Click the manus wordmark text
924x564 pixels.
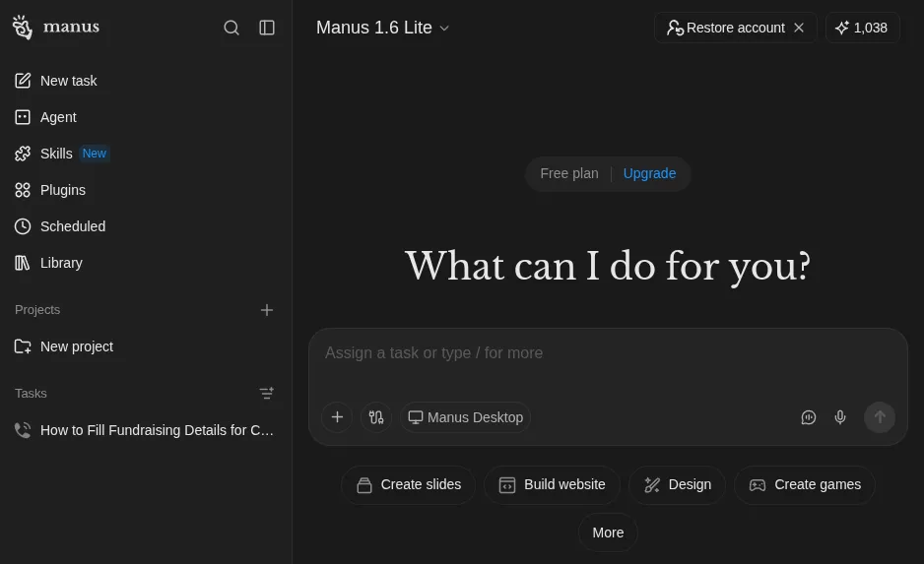[x=71, y=28]
